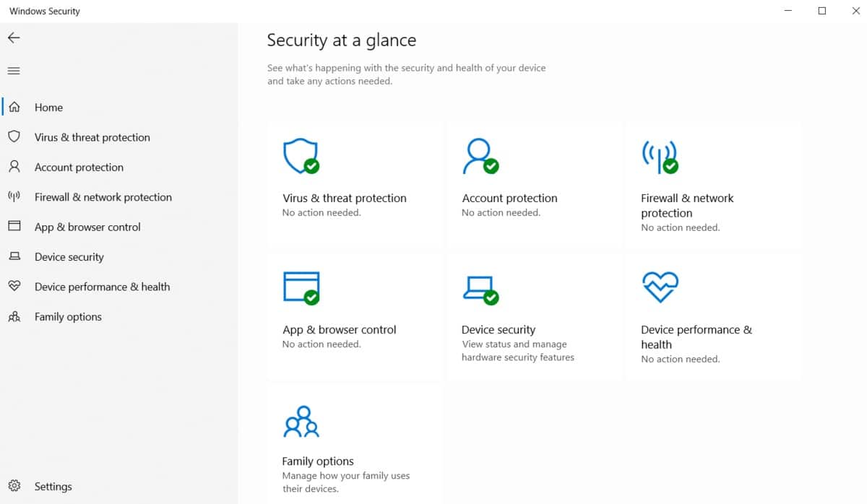Click the back arrow button
Image resolution: width=867 pixels, height=504 pixels.
13,38
